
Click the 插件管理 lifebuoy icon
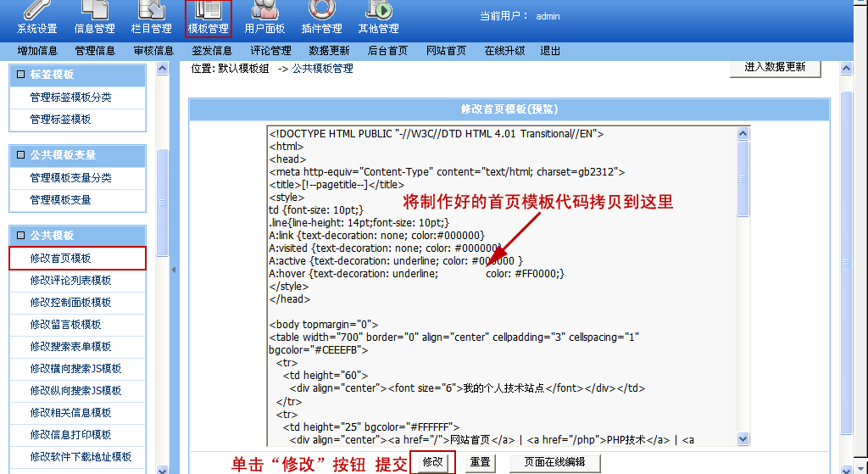[321, 19]
